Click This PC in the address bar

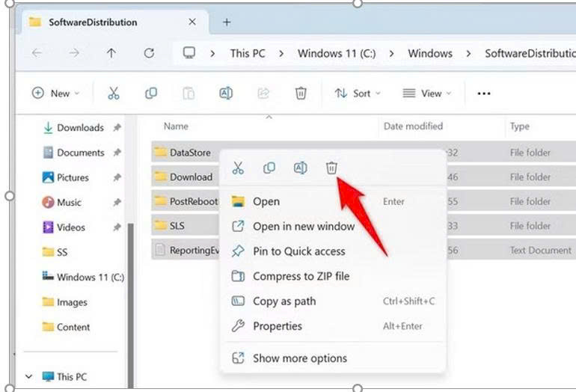[x=248, y=54]
